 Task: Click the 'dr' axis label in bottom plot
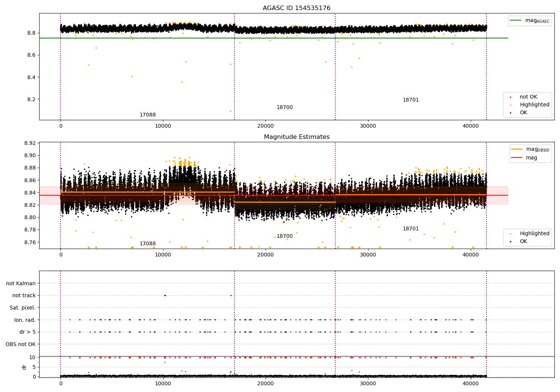coord(24,367)
